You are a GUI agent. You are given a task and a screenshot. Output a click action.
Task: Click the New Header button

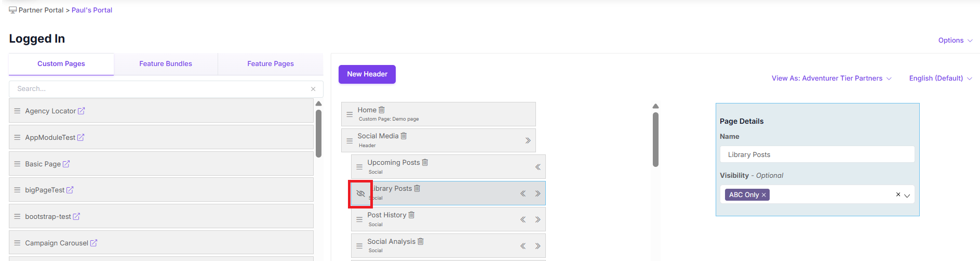pyautogui.click(x=367, y=74)
